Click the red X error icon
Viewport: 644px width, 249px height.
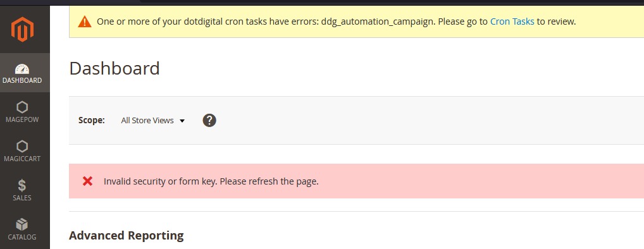(x=87, y=181)
